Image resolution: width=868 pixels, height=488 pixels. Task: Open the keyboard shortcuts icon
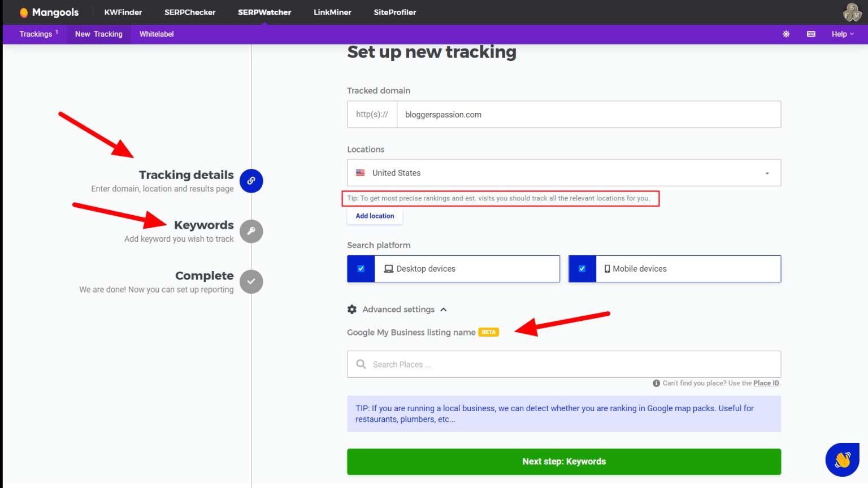pyautogui.click(x=811, y=34)
